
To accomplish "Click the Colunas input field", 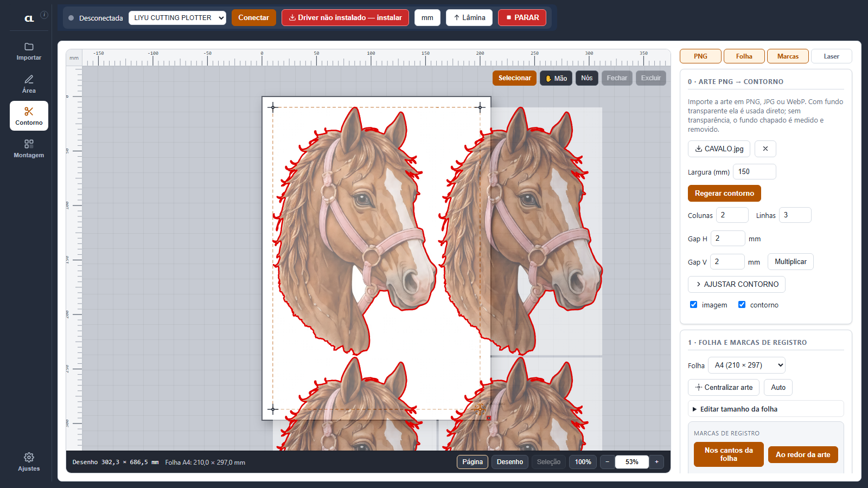I will coord(732,215).
